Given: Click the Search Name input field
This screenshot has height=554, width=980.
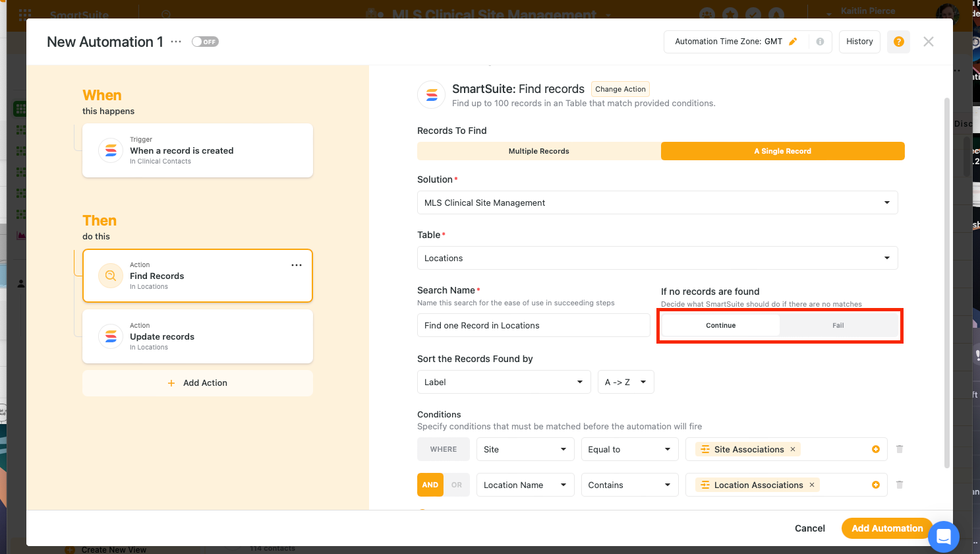Looking at the screenshot, I should click(x=534, y=325).
